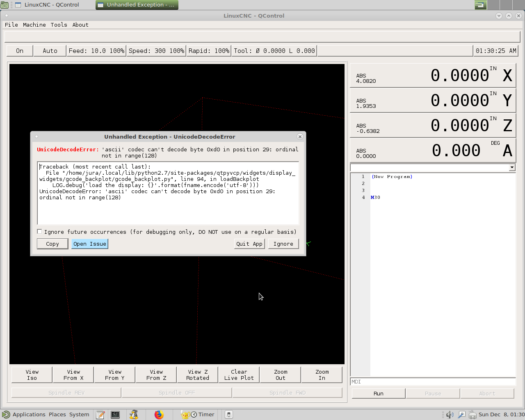
Task: Click the volume speaker icon in the system tray
Action: point(450,415)
